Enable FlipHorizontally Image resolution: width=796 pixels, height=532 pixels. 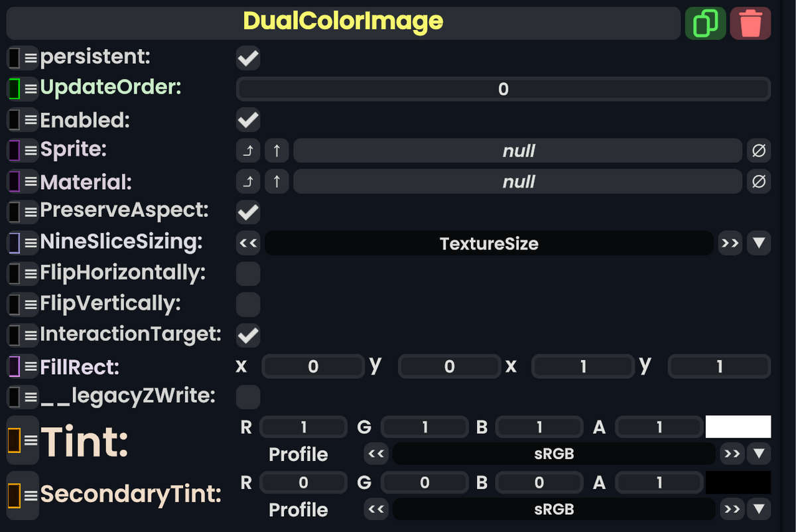click(247, 273)
